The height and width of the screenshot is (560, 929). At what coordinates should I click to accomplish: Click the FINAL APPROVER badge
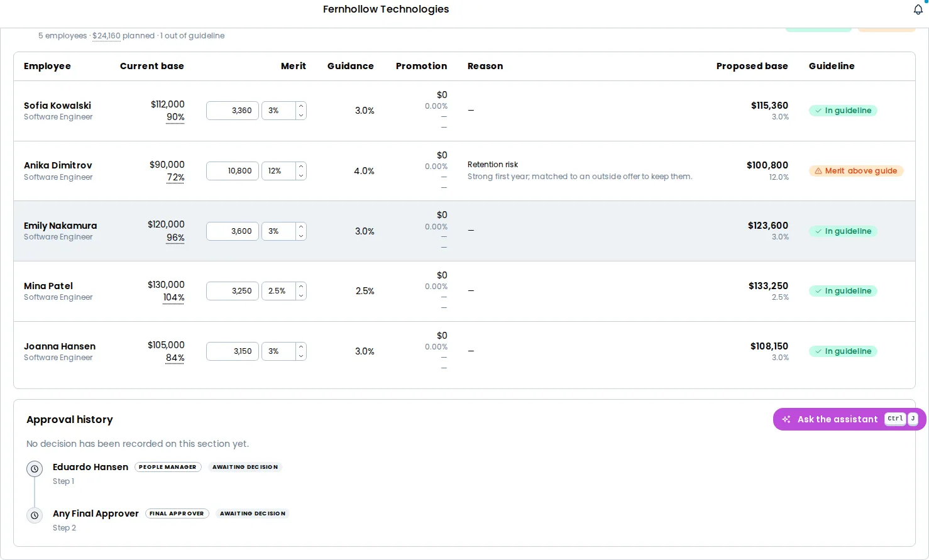(177, 513)
